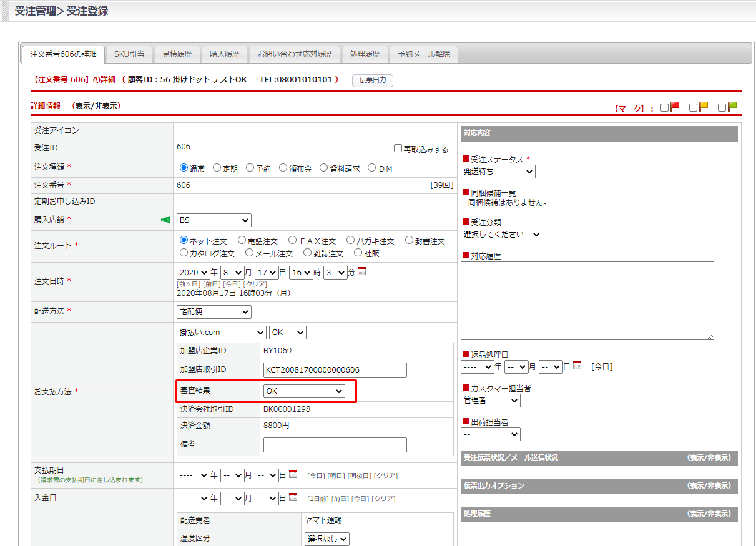
Task: Choose the 電話注文 order route radio button
Action: (242, 240)
